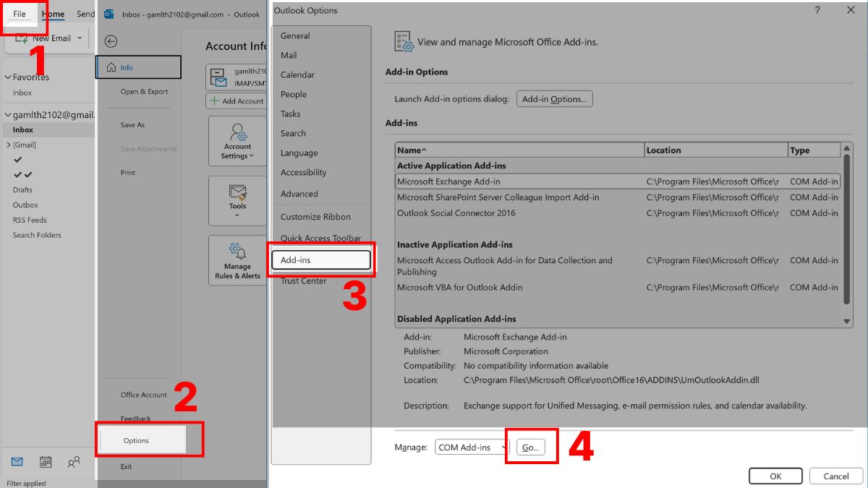Image resolution: width=868 pixels, height=488 pixels.
Task: Select Quick Access Toolbar category
Action: click(320, 238)
